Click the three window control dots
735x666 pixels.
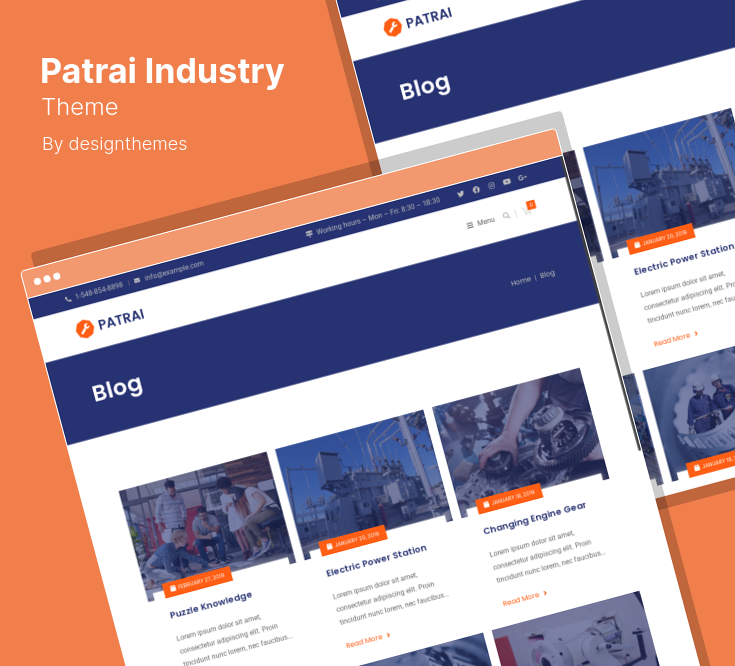tap(47, 279)
